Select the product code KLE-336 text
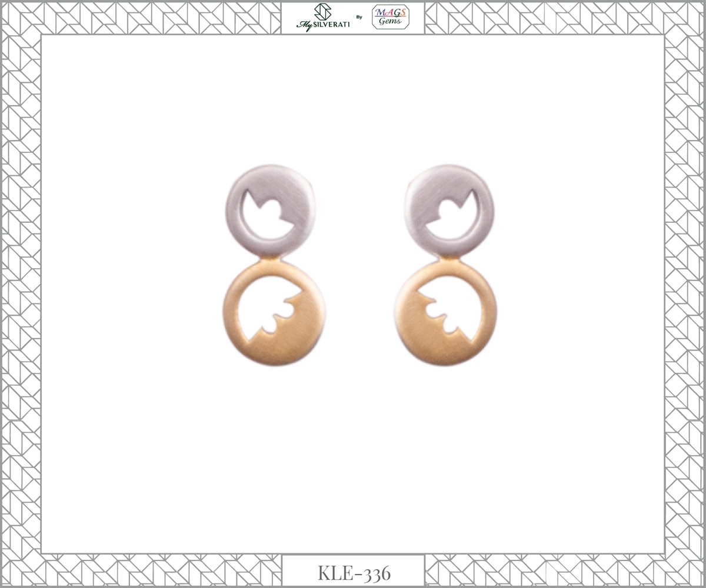706x588 pixels. click(354, 572)
